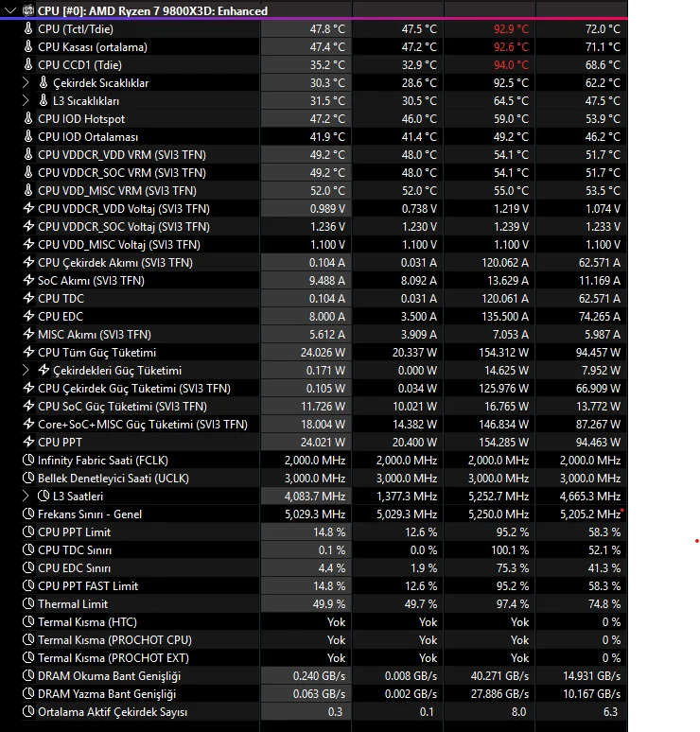This screenshot has height=732, width=700.
Task: Click clock icon beside Bellek Denetleyici Saati (UCLK)
Action: point(28,478)
